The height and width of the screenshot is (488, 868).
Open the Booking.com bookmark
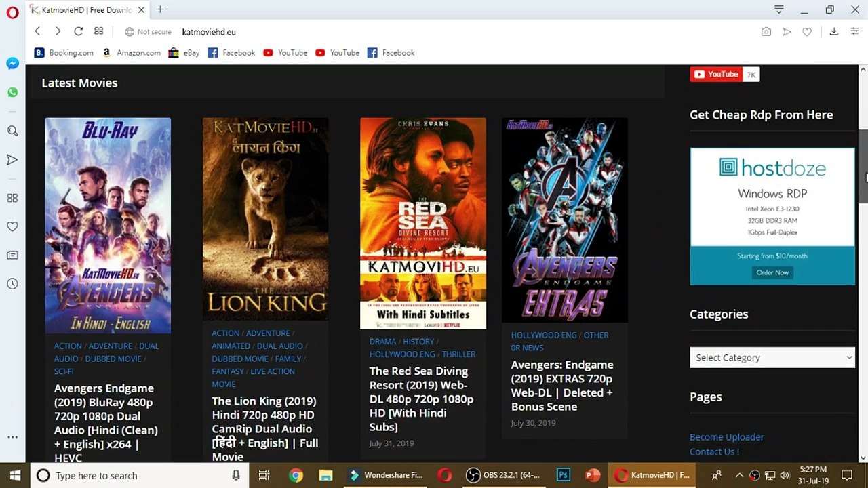[64, 53]
